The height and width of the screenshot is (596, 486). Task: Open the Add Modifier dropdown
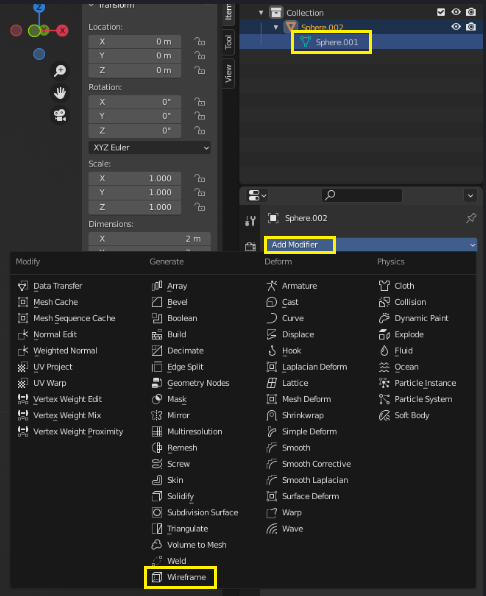pyautogui.click(x=371, y=245)
